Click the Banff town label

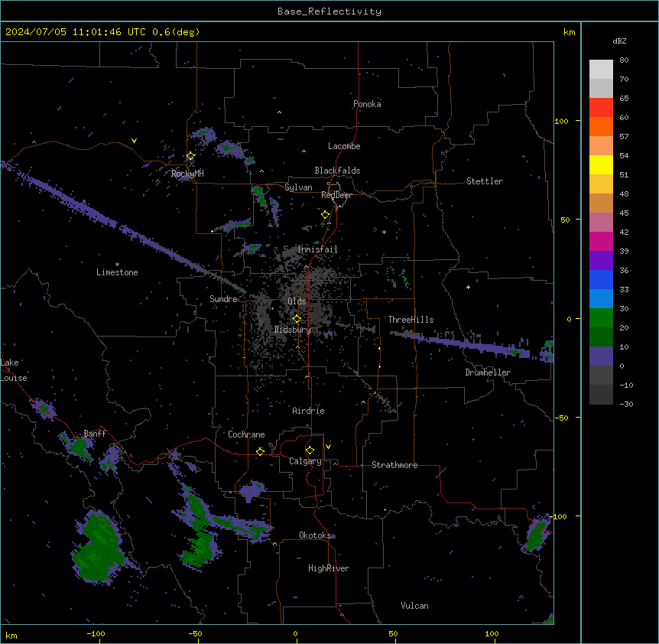(95, 434)
